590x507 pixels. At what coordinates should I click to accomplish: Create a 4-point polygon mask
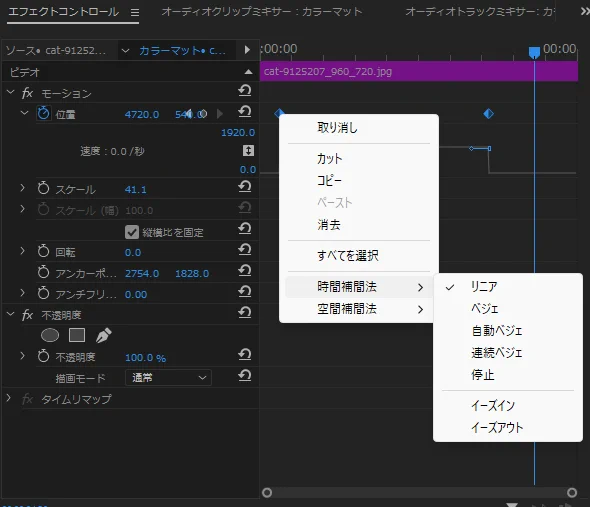click(x=77, y=335)
